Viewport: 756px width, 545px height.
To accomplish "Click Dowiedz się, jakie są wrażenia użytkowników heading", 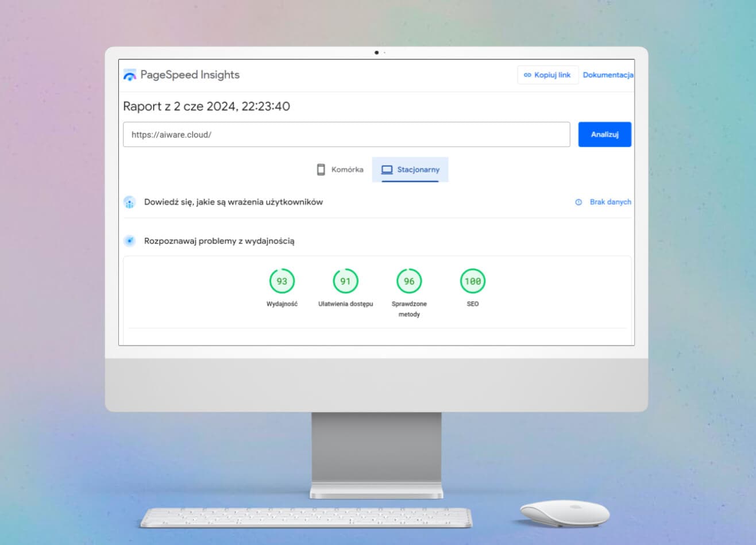I will click(233, 202).
